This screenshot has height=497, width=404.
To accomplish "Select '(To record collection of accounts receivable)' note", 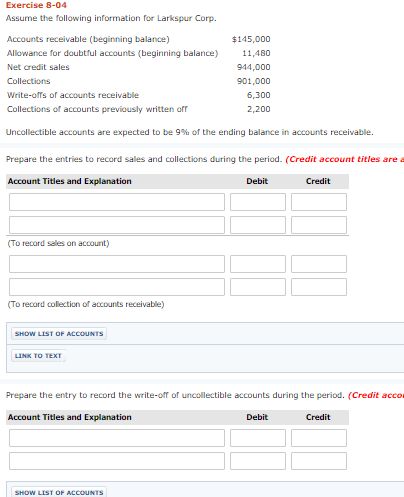I will (86, 304).
